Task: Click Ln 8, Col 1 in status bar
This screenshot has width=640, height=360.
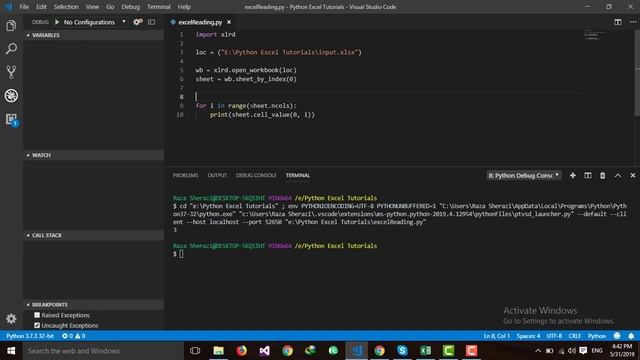Action: pyautogui.click(x=496, y=336)
